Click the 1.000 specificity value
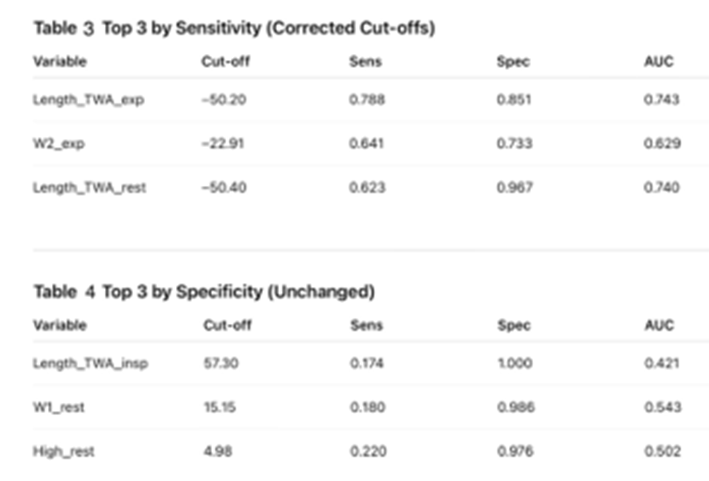Image resolution: width=709 pixels, height=481 pixels. tap(515, 363)
